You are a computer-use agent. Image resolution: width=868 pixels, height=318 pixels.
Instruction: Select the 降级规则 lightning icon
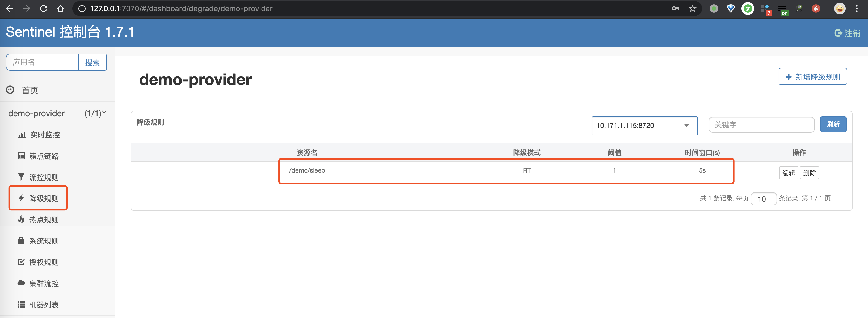pyautogui.click(x=21, y=198)
